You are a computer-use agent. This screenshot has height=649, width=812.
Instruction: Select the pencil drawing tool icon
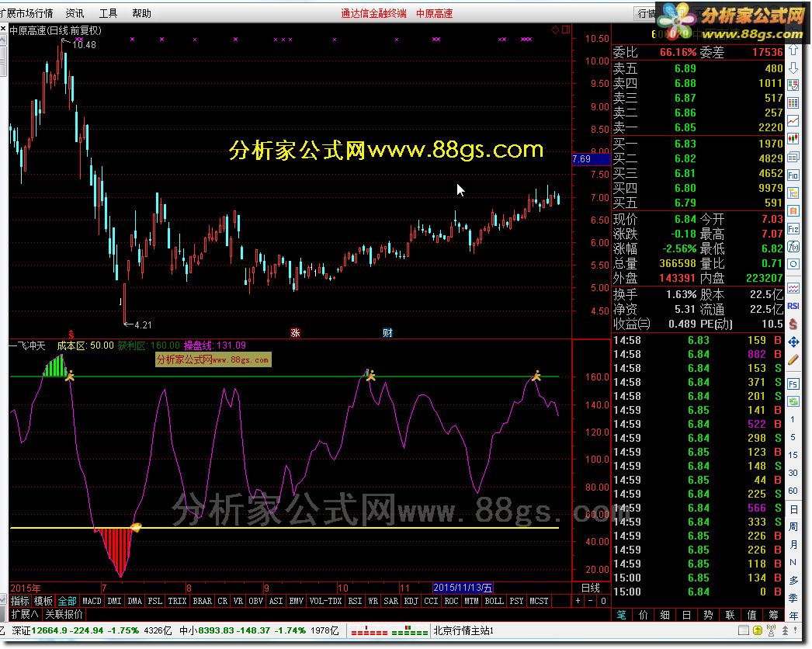(793, 359)
